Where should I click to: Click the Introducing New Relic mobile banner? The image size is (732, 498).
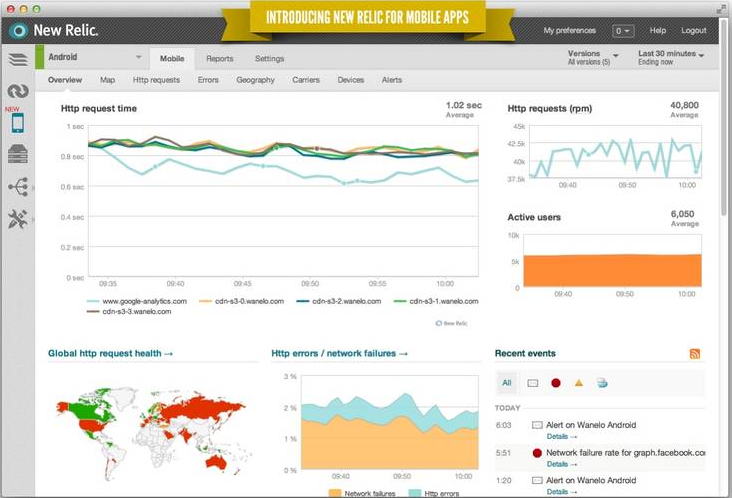pyautogui.click(x=367, y=18)
